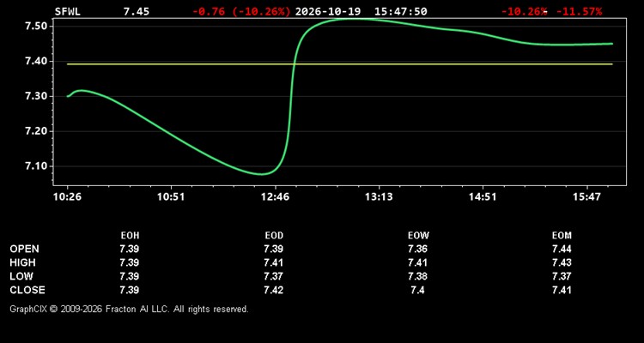Click the CLOSE row label
Screen dimensions: 644x343
[x=27, y=290]
